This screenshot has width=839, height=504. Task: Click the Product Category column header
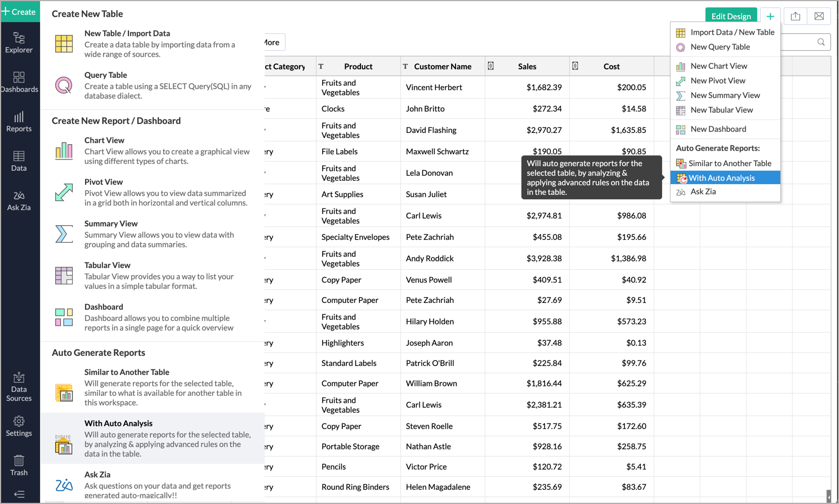coord(290,66)
